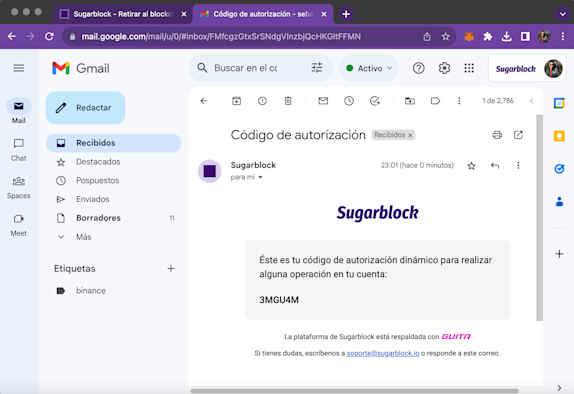Click the Redactar compose button
The height and width of the screenshot is (394, 574).
point(85,108)
